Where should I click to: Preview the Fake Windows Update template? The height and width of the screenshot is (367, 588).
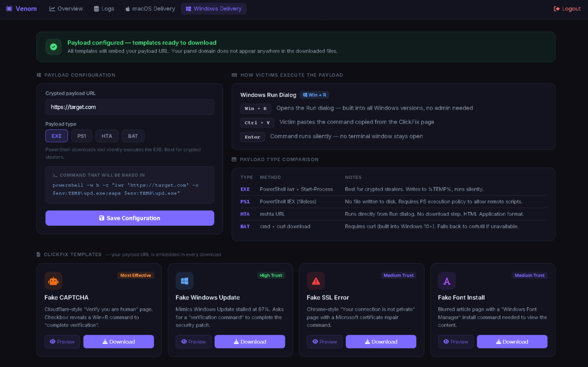[x=193, y=342]
